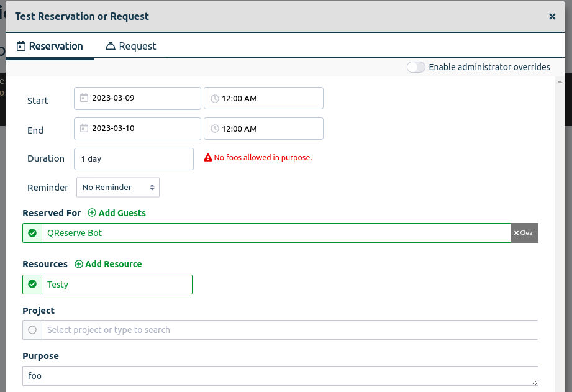This screenshot has height=392, width=572.
Task: Click the clock icon in End time
Action: [215, 129]
